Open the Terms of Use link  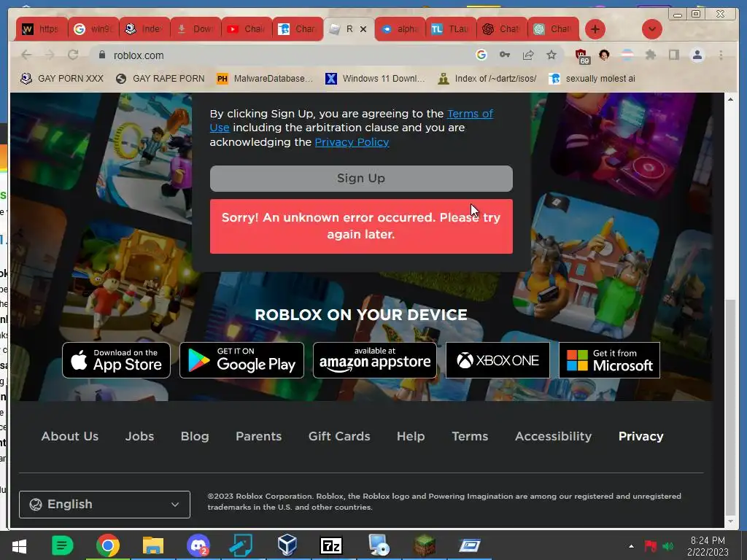coord(470,114)
